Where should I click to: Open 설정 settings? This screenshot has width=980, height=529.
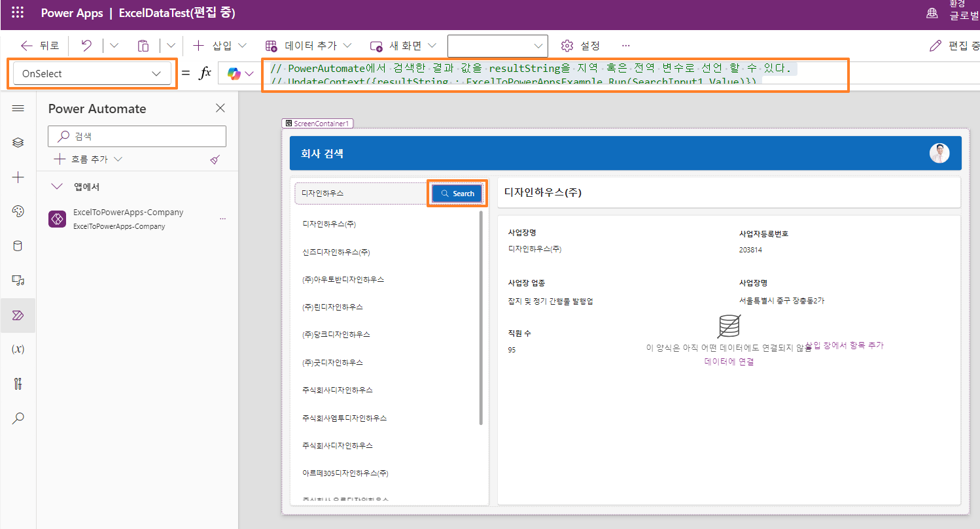tap(580, 46)
